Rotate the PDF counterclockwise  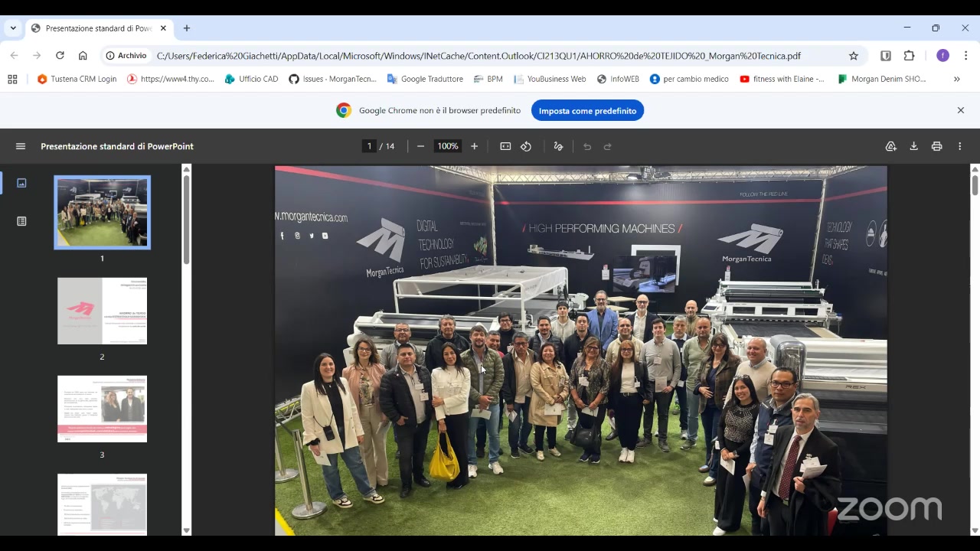[x=526, y=146]
